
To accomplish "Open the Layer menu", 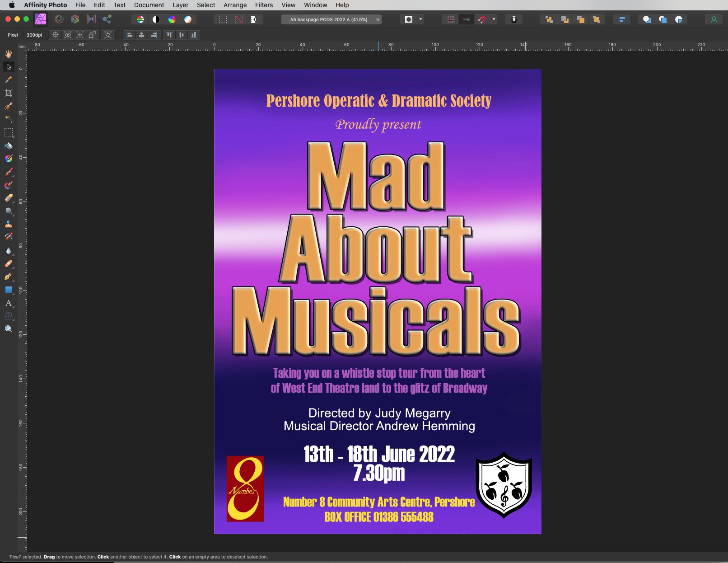I will tap(180, 5).
